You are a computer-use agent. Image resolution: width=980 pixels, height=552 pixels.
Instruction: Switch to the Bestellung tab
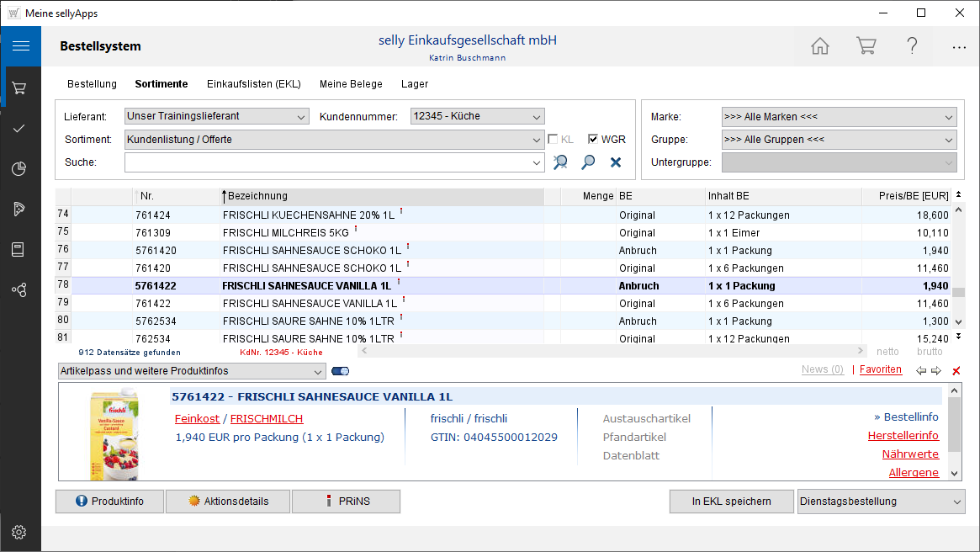(92, 84)
